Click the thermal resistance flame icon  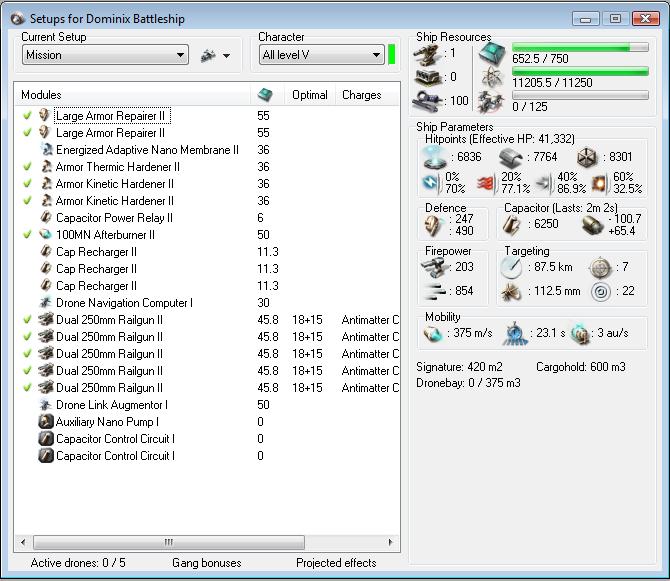point(486,184)
